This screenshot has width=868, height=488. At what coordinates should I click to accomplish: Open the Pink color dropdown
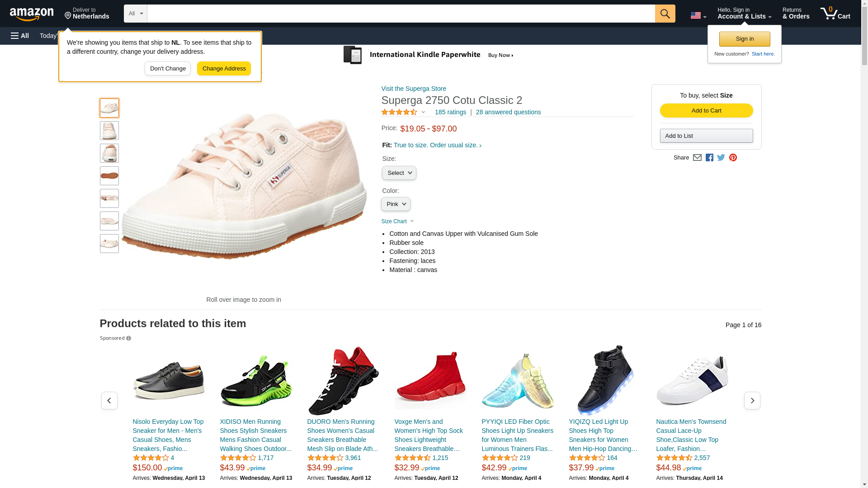(x=396, y=204)
